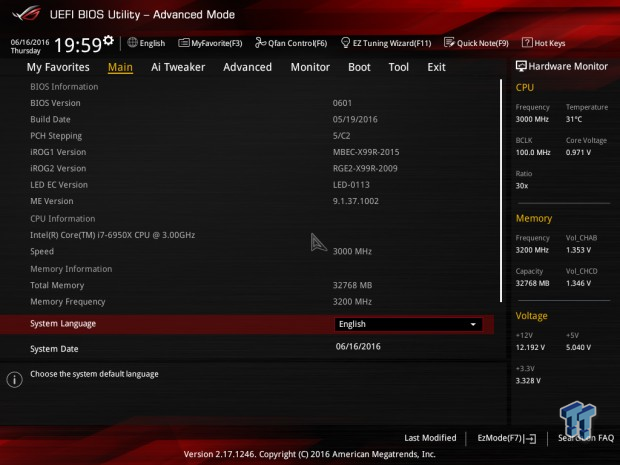Click PCH Stepping value 5/C2
The height and width of the screenshot is (465, 620).
click(341, 136)
